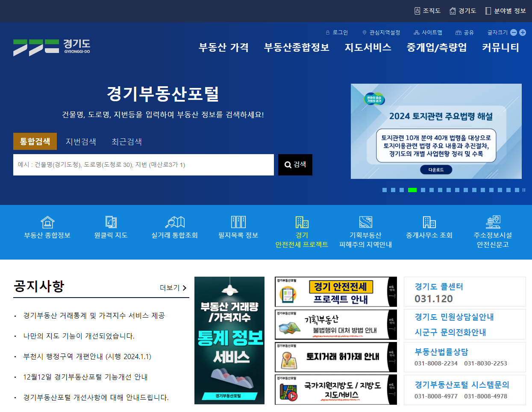532x412 pixels.
Task: Open the 부동산 가격 menu
Action: (x=223, y=48)
